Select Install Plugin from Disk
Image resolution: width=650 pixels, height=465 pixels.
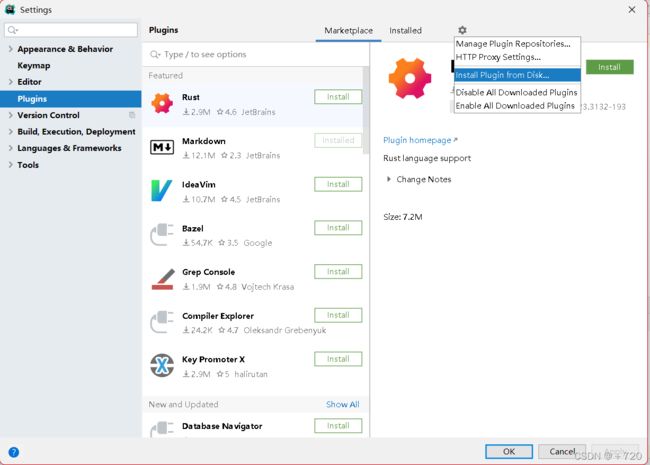point(517,75)
